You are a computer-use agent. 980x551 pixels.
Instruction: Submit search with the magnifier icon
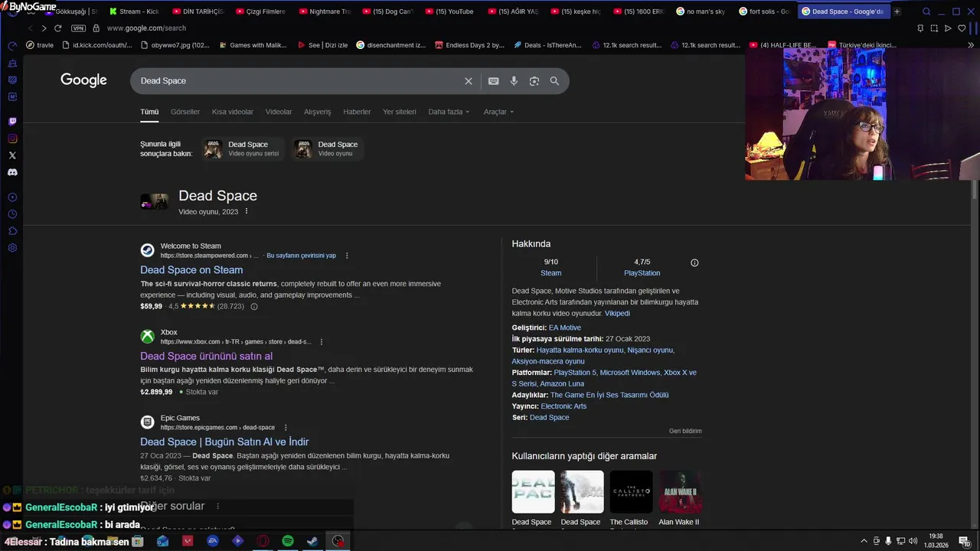pyautogui.click(x=554, y=81)
